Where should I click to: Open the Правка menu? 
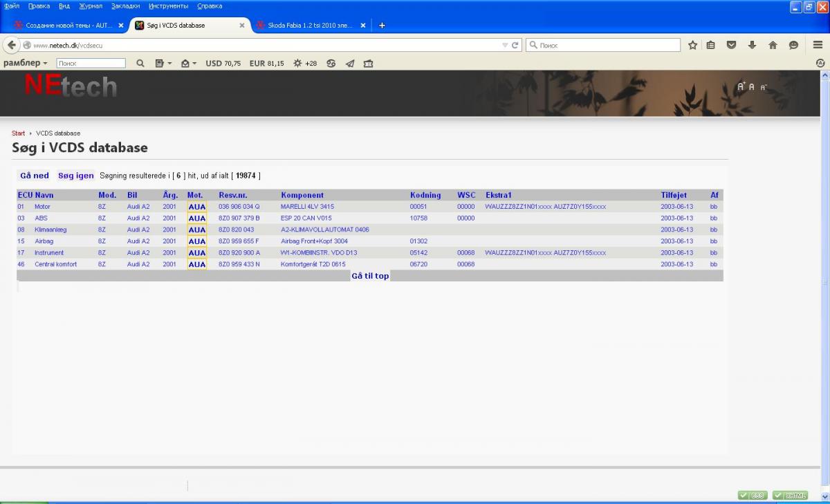coord(39,6)
